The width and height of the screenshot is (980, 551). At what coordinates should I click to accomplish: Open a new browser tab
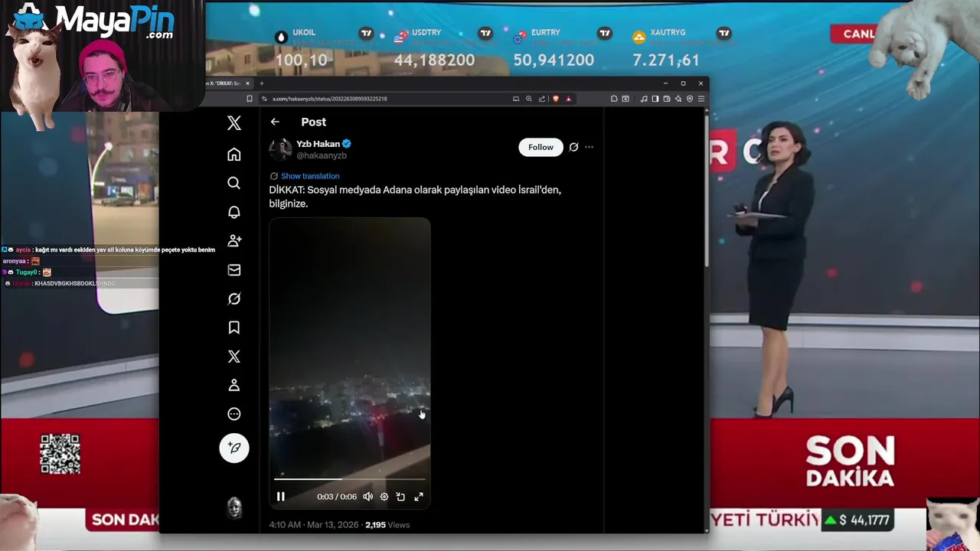pos(261,83)
